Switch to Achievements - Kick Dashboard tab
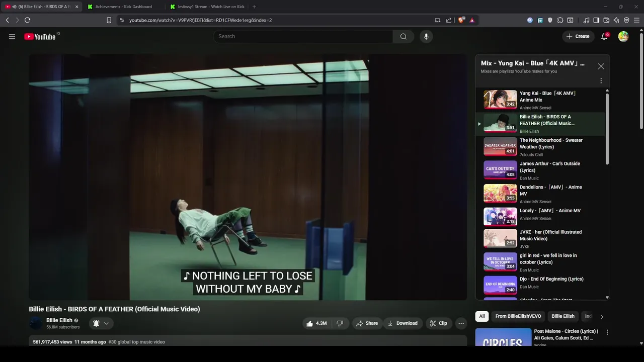Screen dimensions: 644x362 click(x=124, y=7)
